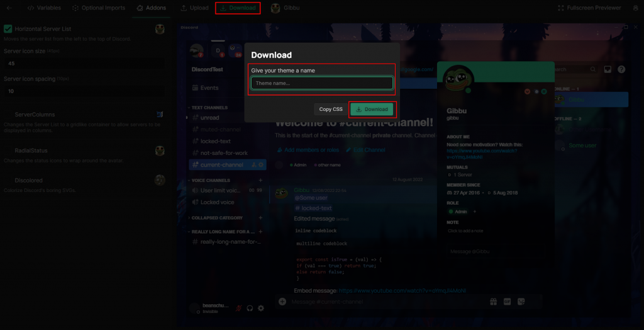Join the User limit voice channel

point(226,191)
